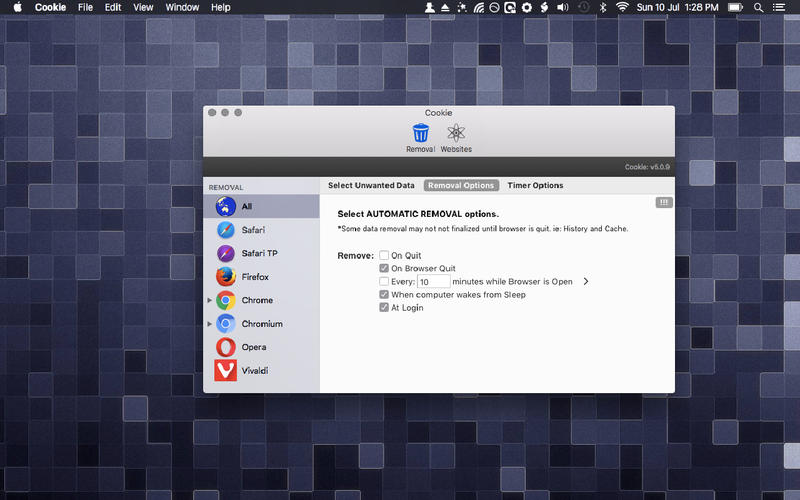Click the date and time in menu bar
The height and width of the screenshot is (500, 800).
click(x=678, y=7)
